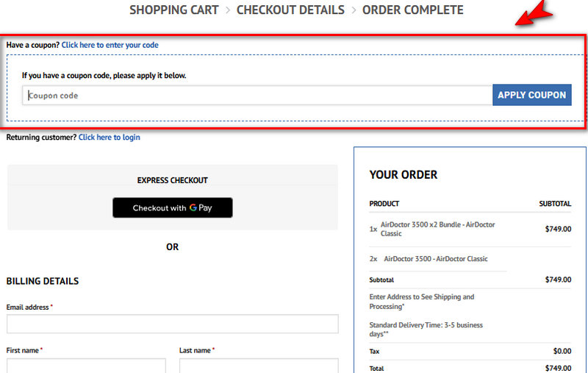Pay using Checkout with G Pay button
588x373 pixels.
172,208
